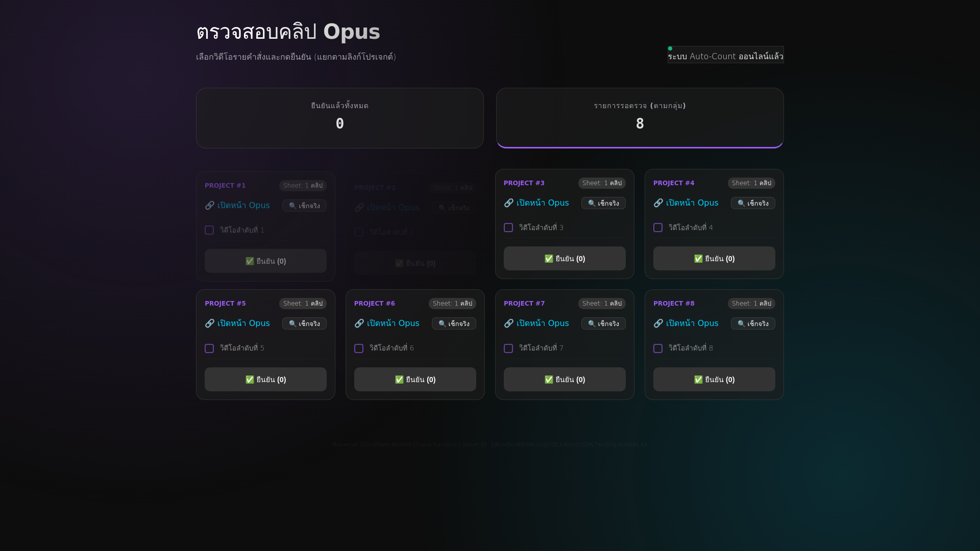The image size is (980, 551).
Task: Open the Opus page link in Project #2
Action: pos(387,208)
